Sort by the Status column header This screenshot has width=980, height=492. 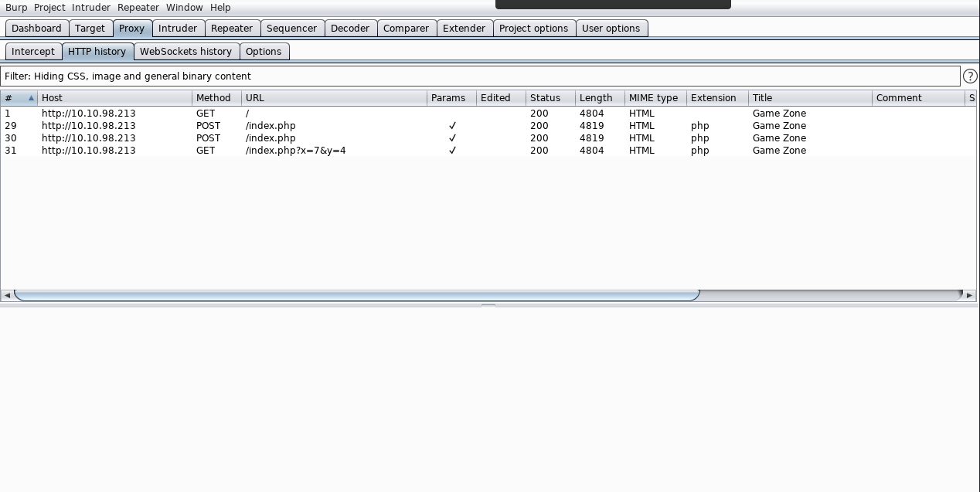point(551,98)
